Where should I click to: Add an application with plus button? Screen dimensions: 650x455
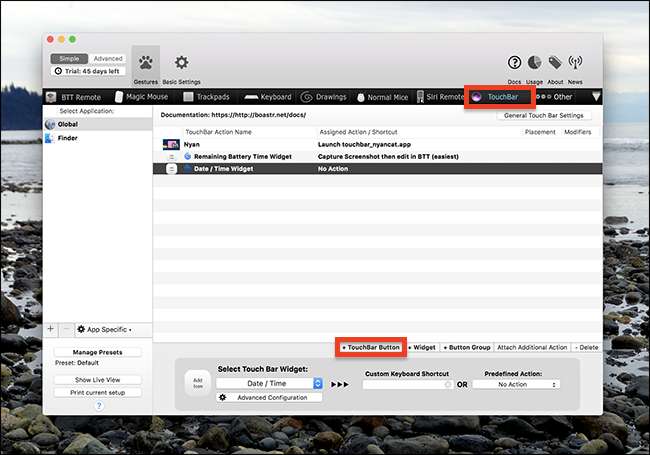[x=51, y=329]
